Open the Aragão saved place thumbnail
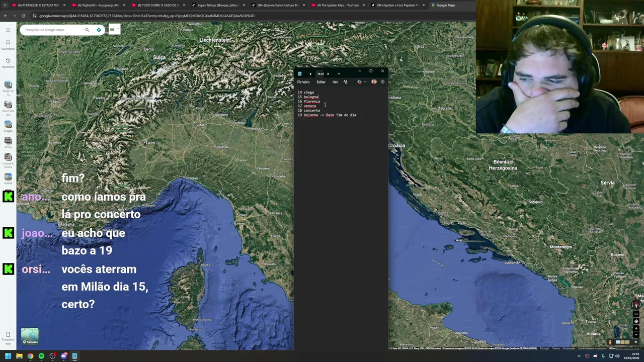This screenshot has width=644, height=362. click(x=8, y=126)
